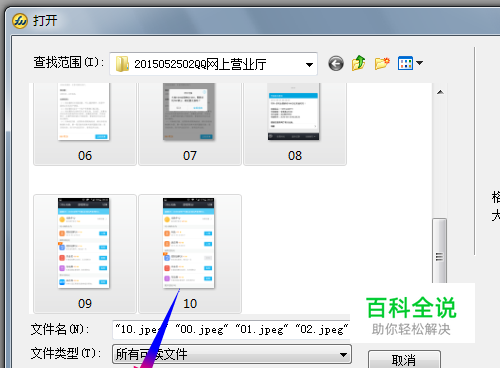The width and height of the screenshot is (500, 368).
Task: Select the thumbnail named 06
Action: click(85, 124)
